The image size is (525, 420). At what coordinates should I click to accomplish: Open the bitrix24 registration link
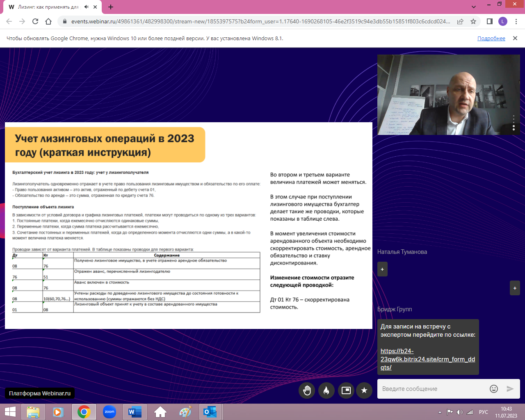(427, 359)
